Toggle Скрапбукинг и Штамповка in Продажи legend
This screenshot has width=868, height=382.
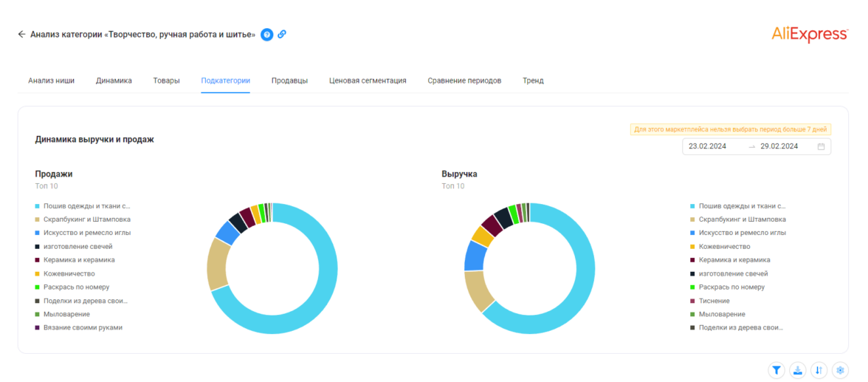pos(83,219)
